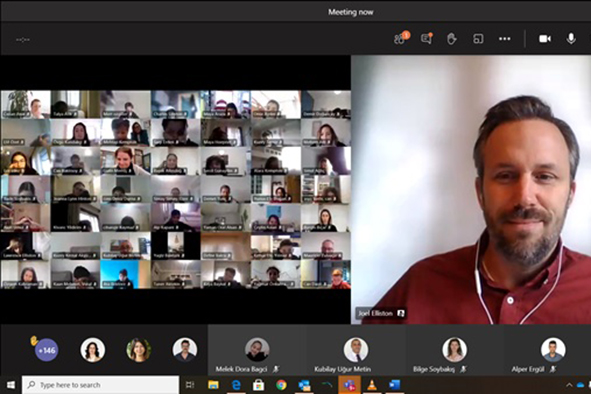Screen dimensions: 591x394
Task: Open Task View from the taskbar
Action: coord(190,385)
